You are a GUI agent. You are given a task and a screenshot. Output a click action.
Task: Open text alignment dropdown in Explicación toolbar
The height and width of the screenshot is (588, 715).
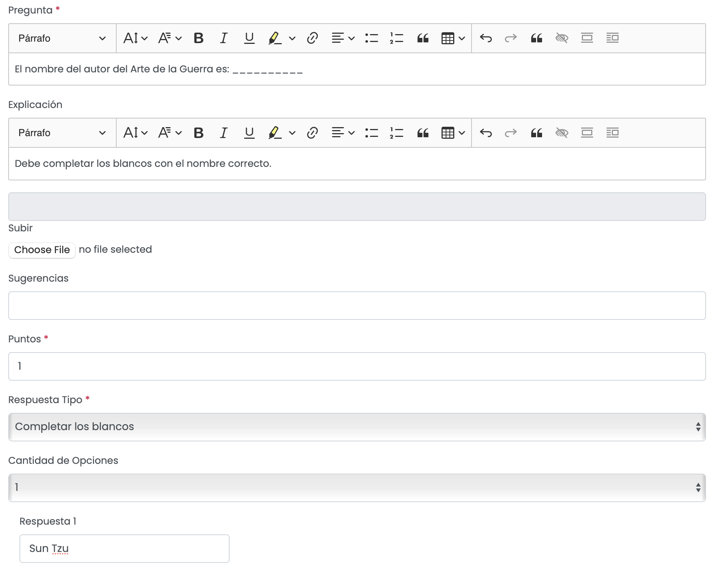(343, 133)
